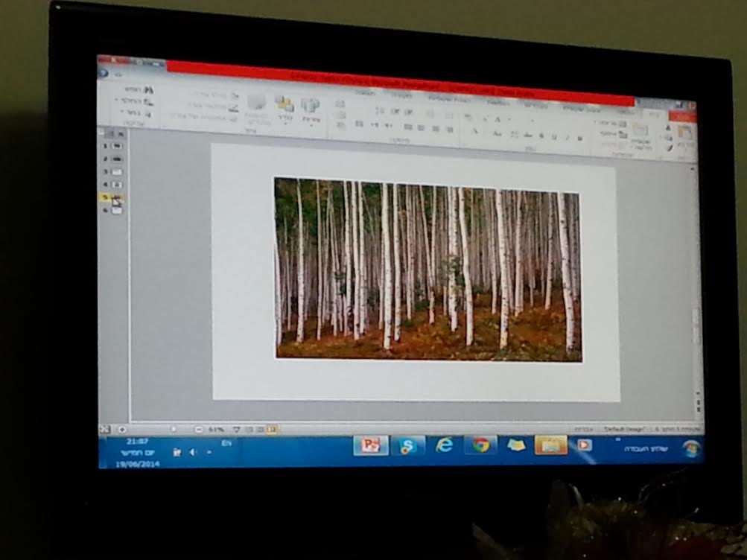This screenshot has width=747, height=560.
Task: Click the Paste icon in the ribbon
Action: click(x=684, y=136)
